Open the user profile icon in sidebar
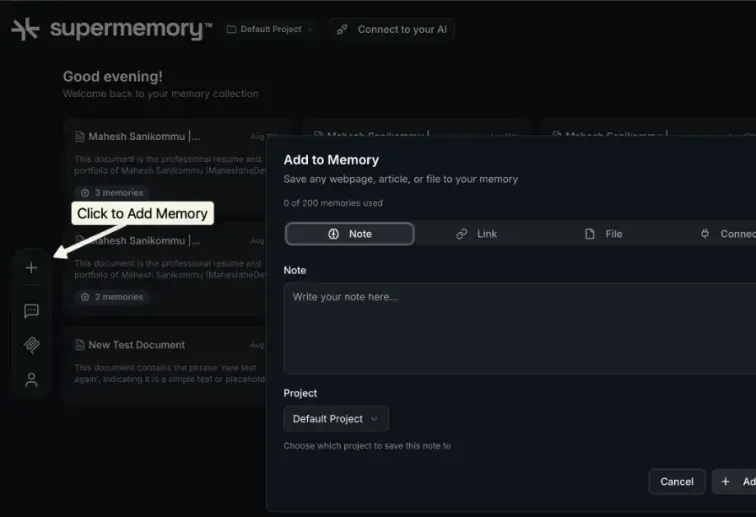 (31, 380)
